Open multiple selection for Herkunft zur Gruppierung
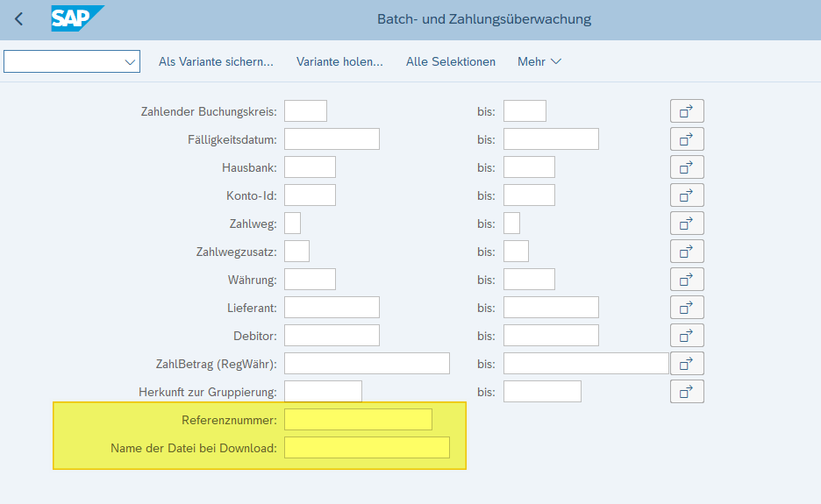 point(687,392)
